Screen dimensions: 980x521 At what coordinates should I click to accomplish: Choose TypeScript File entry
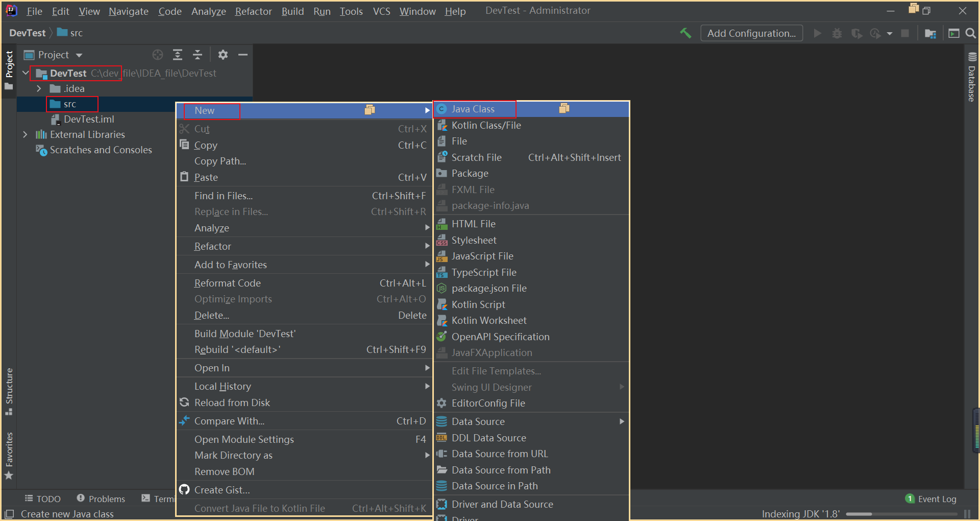(x=531, y=272)
